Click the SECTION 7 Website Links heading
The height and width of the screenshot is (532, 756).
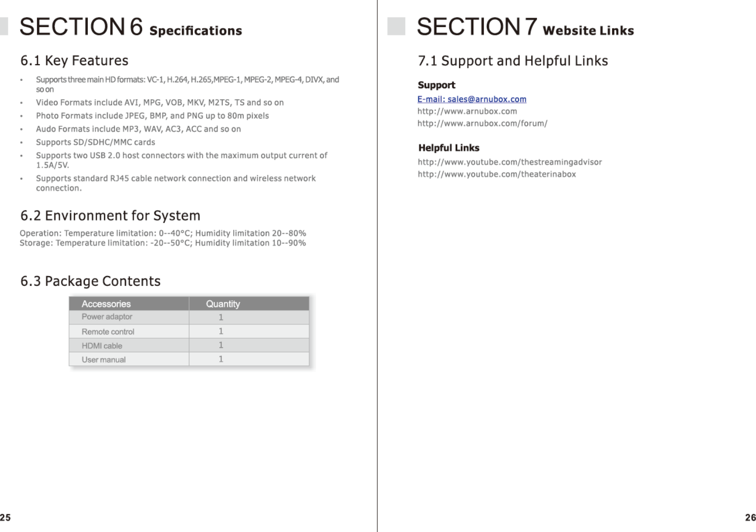click(x=525, y=27)
